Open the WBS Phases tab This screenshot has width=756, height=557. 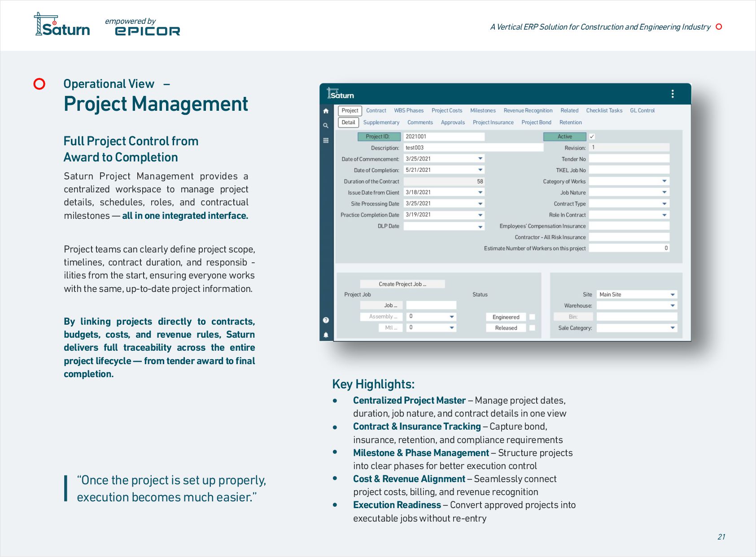point(409,111)
